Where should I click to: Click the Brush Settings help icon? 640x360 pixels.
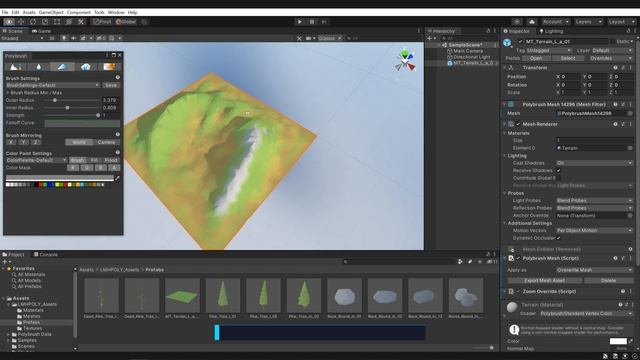click(x=118, y=78)
